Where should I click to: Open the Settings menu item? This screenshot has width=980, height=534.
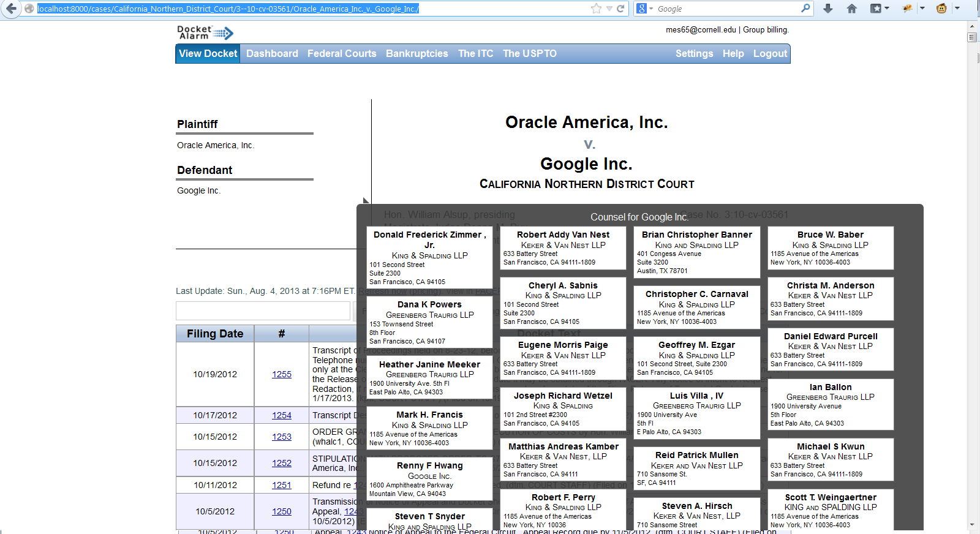pos(694,54)
